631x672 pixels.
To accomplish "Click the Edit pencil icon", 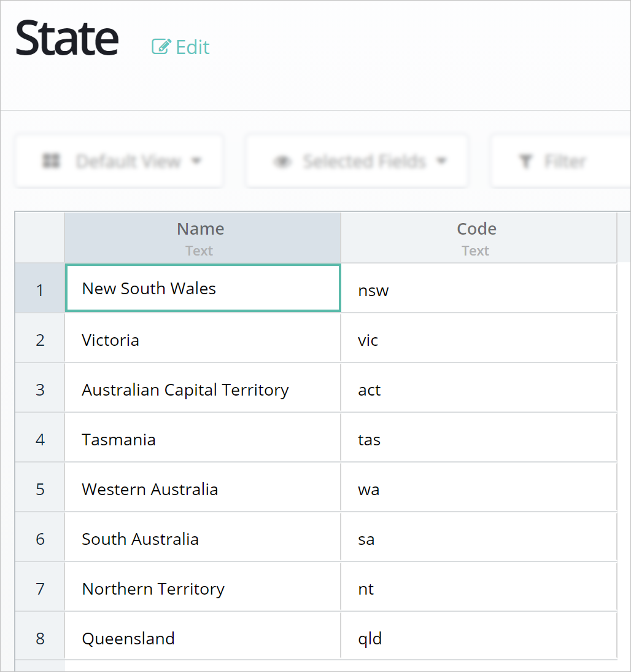I will click(x=160, y=47).
